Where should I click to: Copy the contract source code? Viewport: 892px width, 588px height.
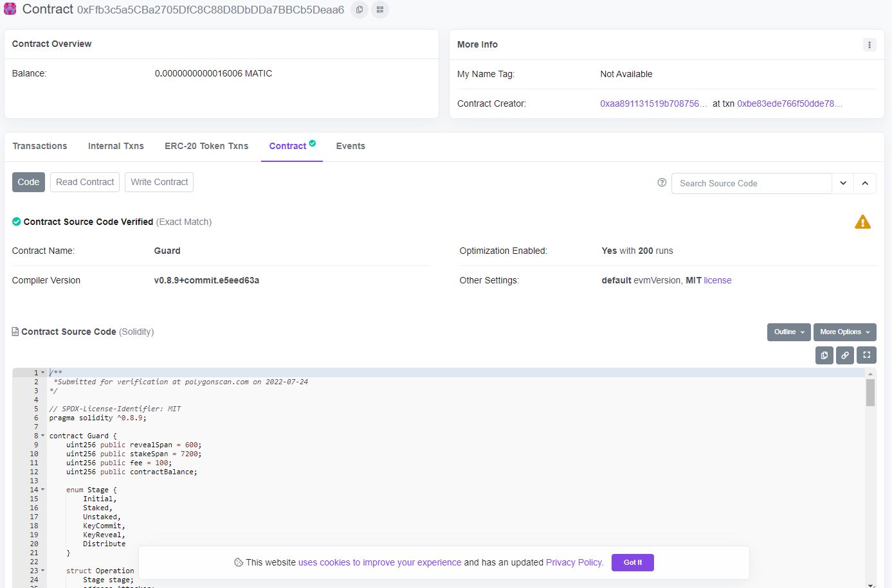click(824, 355)
